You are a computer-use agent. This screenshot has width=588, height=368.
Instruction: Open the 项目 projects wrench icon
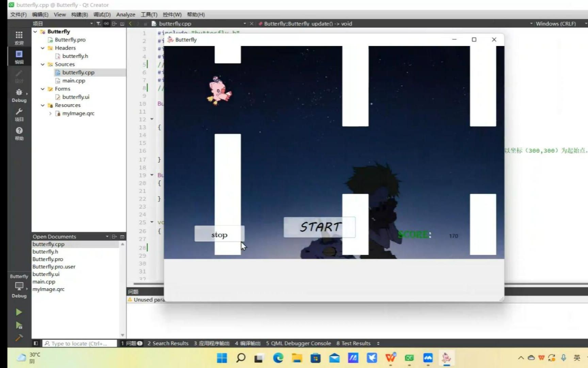(19, 112)
